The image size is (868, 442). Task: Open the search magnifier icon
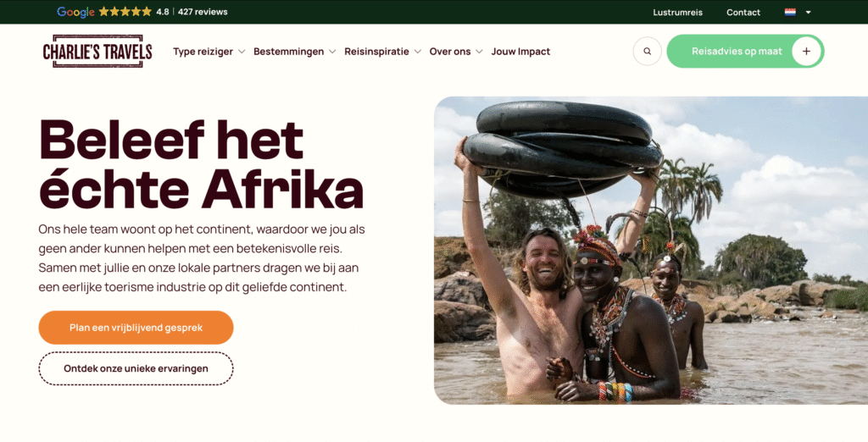pyautogui.click(x=647, y=52)
